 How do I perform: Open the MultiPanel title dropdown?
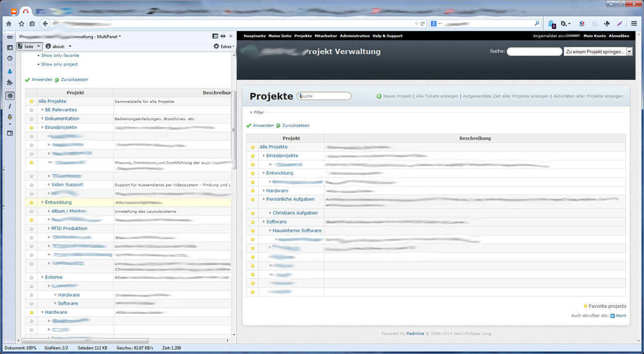[120, 36]
